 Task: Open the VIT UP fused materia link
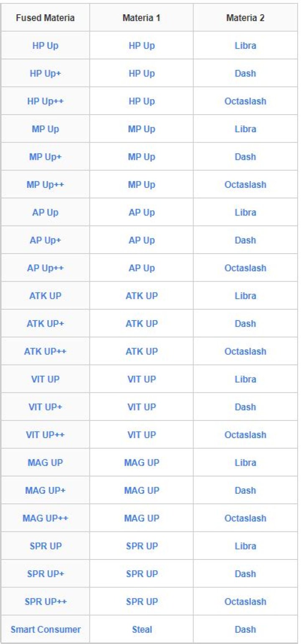pyautogui.click(x=46, y=379)
